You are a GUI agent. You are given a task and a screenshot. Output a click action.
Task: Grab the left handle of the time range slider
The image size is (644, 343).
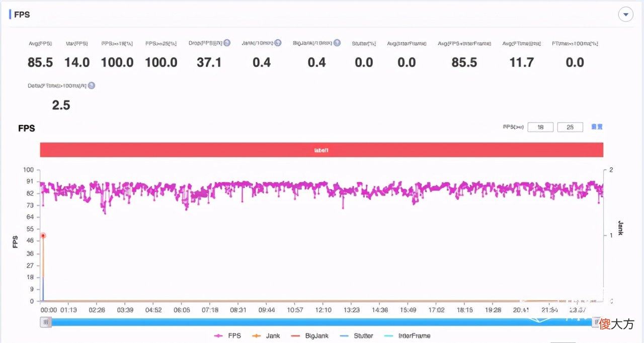[x=45, y=322]
